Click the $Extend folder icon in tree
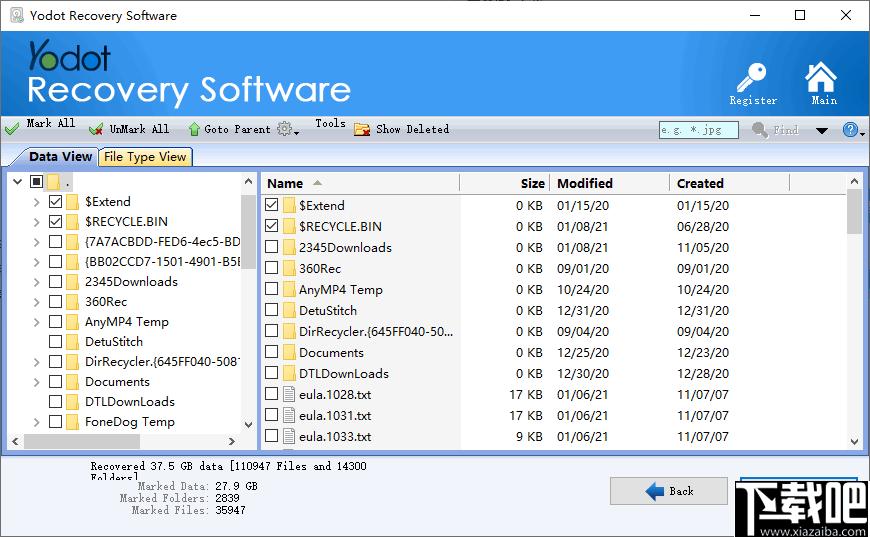870x537 pixels. coord(73,201)
